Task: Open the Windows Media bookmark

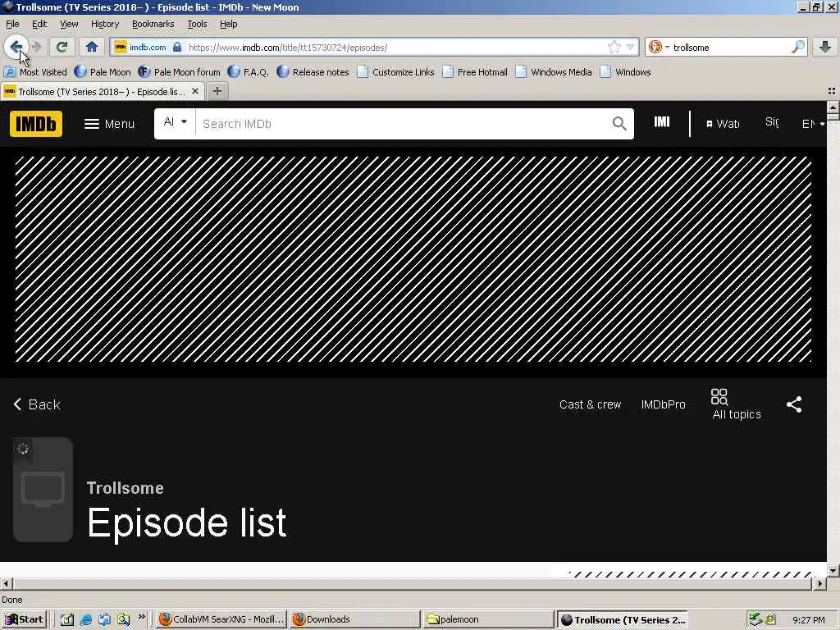Action: click(554, 72)
